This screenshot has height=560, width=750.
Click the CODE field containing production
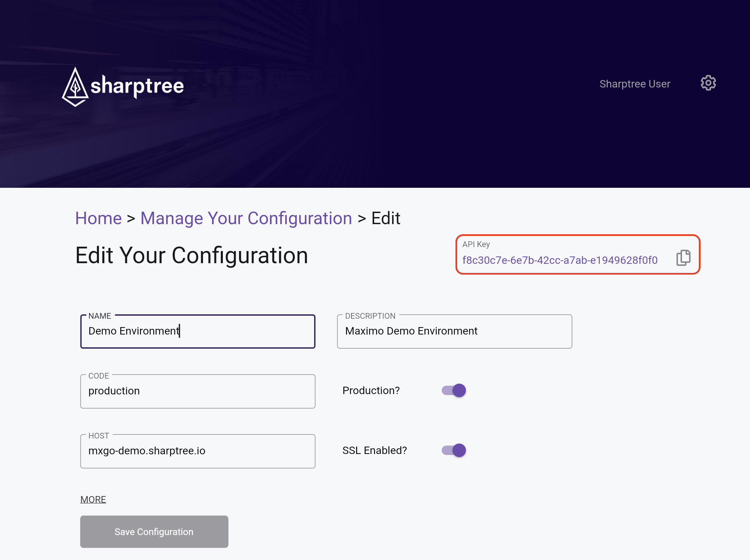pyautogui.click(x=198, y=391)
